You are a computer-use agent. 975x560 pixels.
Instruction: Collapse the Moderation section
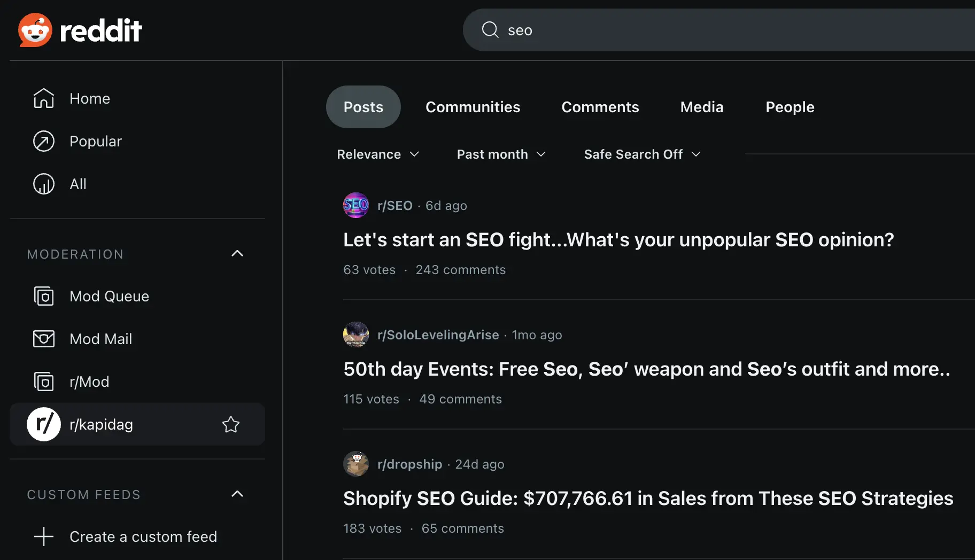pyautogui.click(x=237, y=254)
